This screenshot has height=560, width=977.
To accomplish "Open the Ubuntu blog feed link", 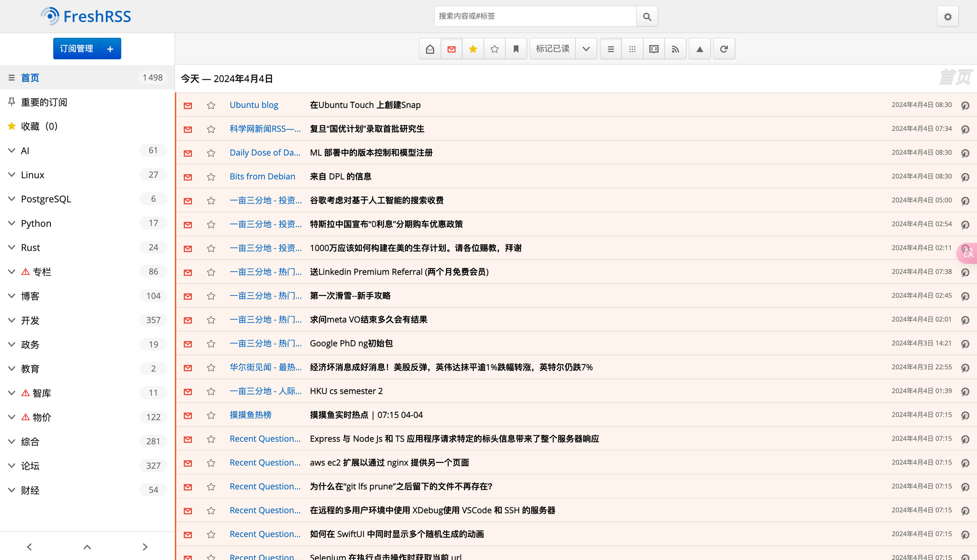I will [254, 105].
